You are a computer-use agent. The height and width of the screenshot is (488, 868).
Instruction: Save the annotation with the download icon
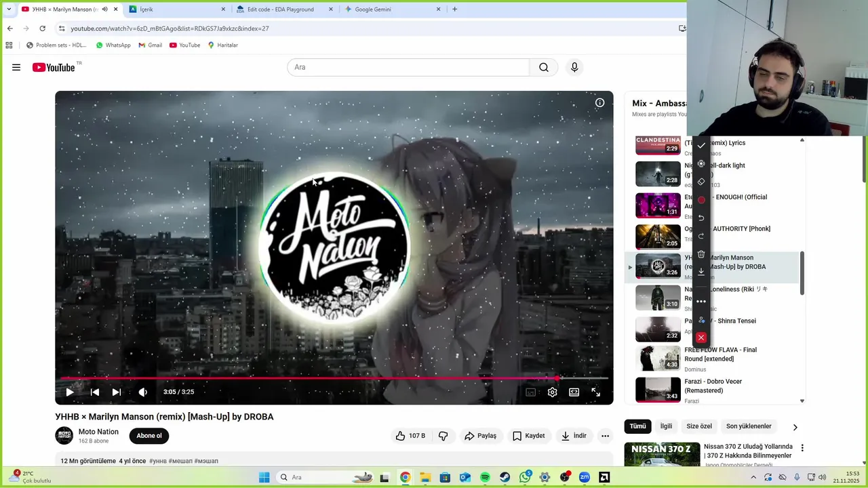point(701,272)
